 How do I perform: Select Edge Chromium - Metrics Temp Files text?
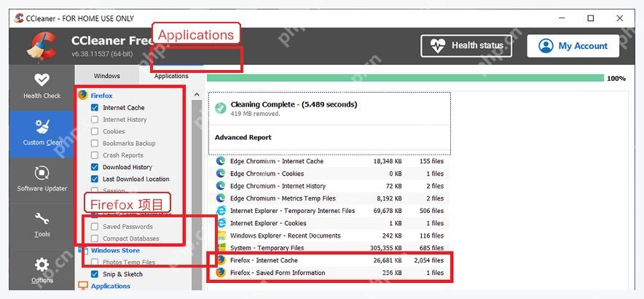click(283, 198)
